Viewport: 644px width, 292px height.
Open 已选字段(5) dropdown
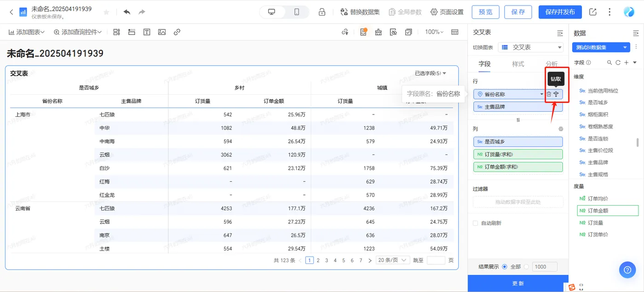click(431, 73)
